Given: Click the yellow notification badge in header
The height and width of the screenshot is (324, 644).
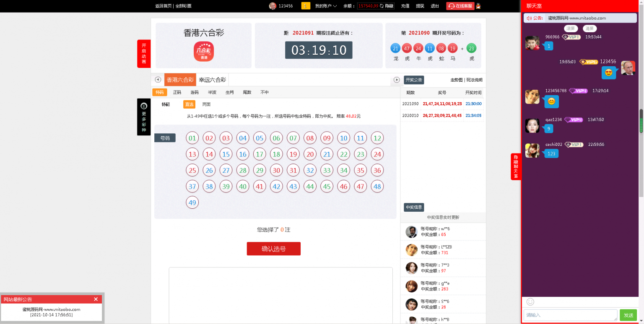Looking at the screenshot, I should [x=306, y=6].
